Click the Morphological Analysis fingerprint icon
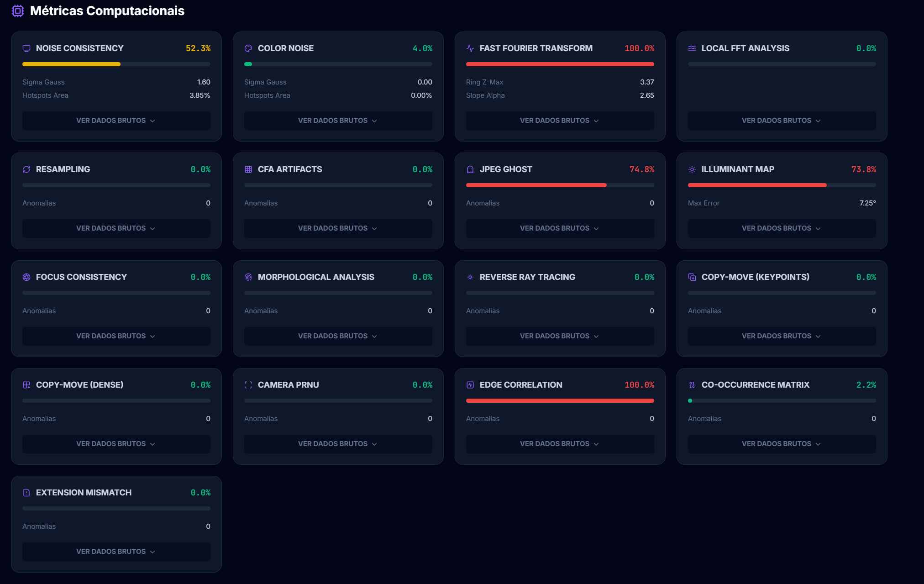 (x=248, y=277)
